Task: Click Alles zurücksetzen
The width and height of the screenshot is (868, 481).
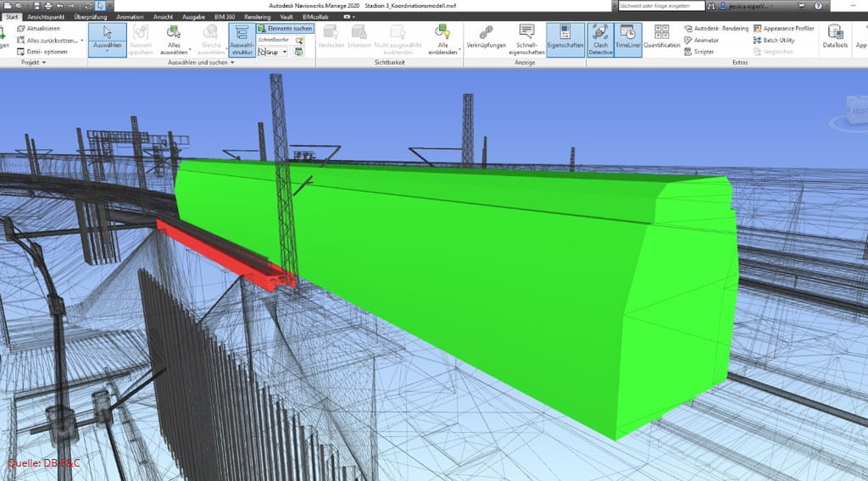Action: (47, 41)
